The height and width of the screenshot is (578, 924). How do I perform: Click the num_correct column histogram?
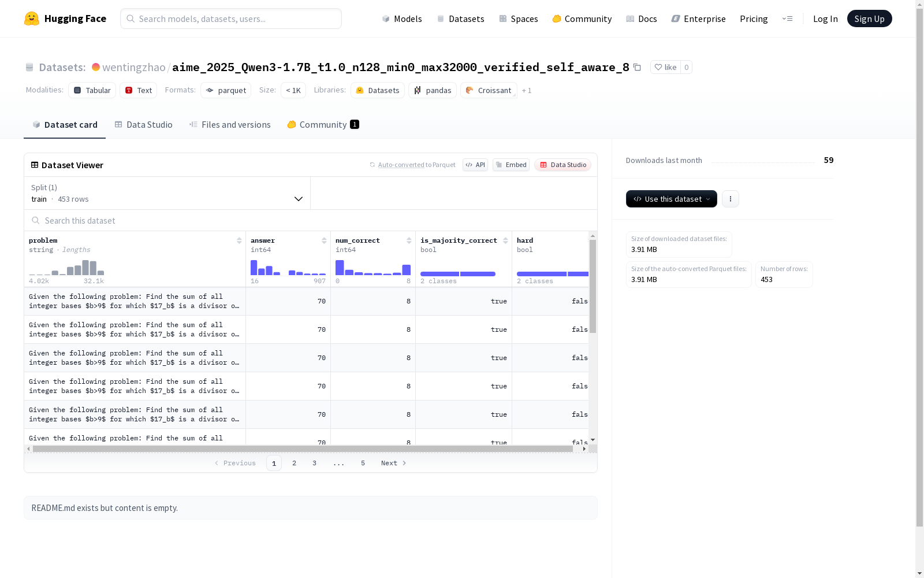pos(373,268)
